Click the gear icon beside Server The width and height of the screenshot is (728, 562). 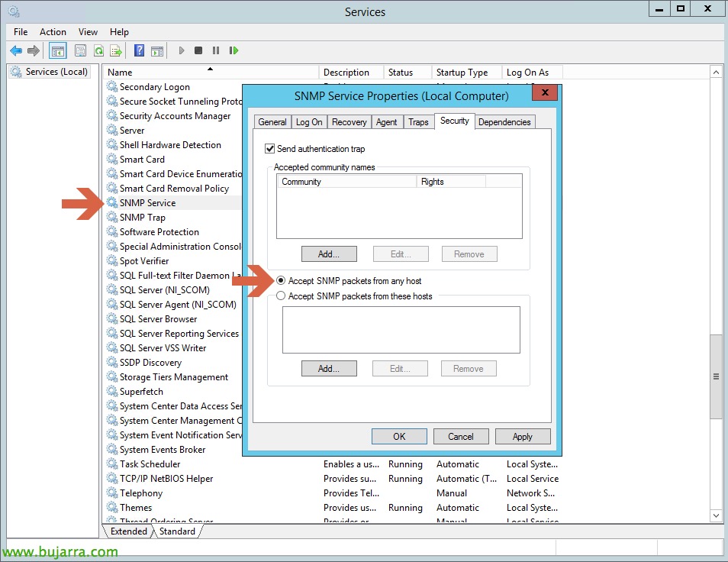tap(112, 130)
